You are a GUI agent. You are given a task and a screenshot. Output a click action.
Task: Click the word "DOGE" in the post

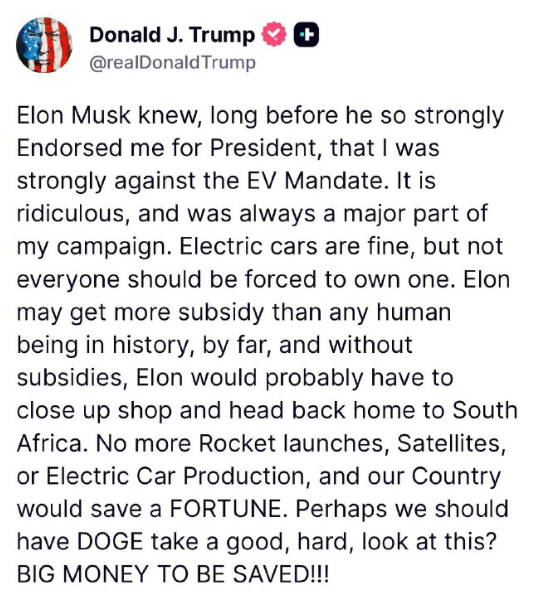[110, 541]
